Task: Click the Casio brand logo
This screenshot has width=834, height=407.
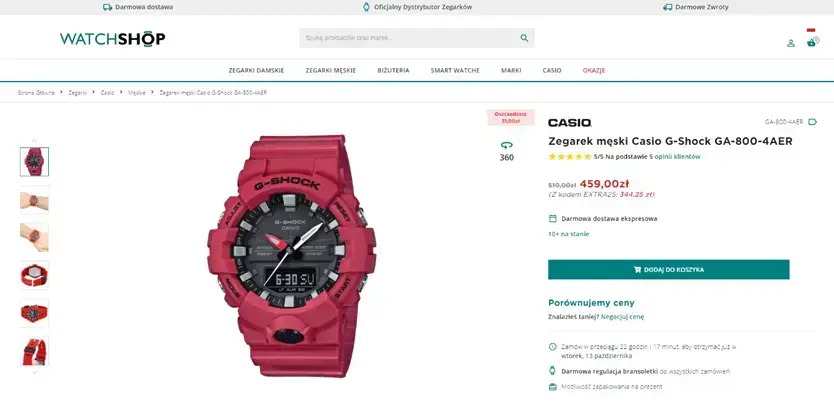Action: 570,122
